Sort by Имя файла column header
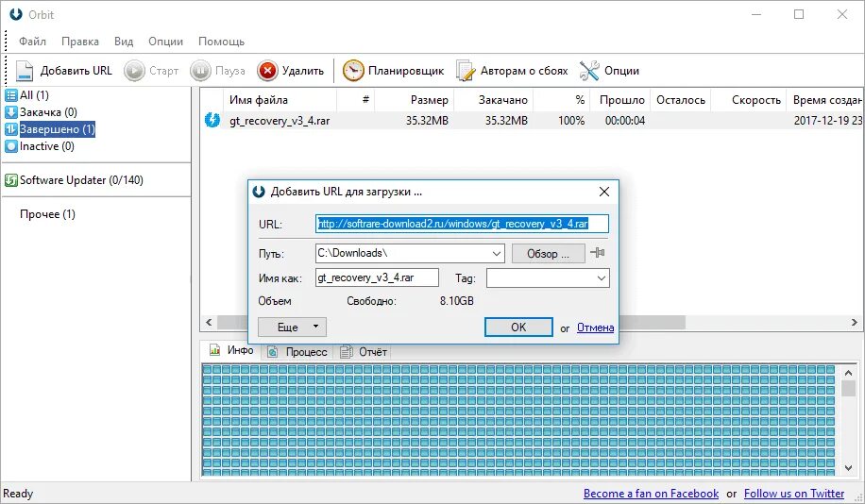The height and width of the screenshot is (504, 865). [x=280, y=100]
